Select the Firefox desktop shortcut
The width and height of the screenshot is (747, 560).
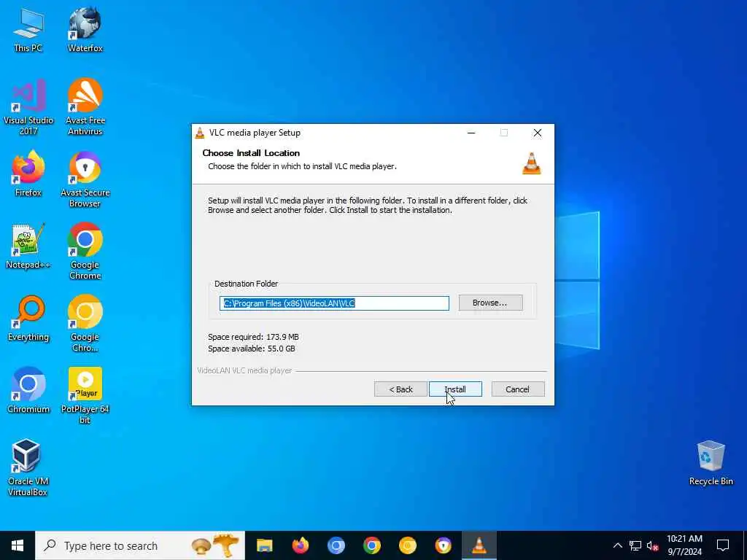coord(28,174)
